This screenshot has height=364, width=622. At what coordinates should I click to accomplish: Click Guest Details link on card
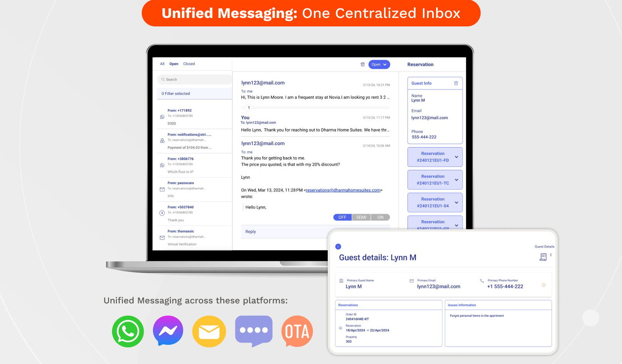[544, 247]
